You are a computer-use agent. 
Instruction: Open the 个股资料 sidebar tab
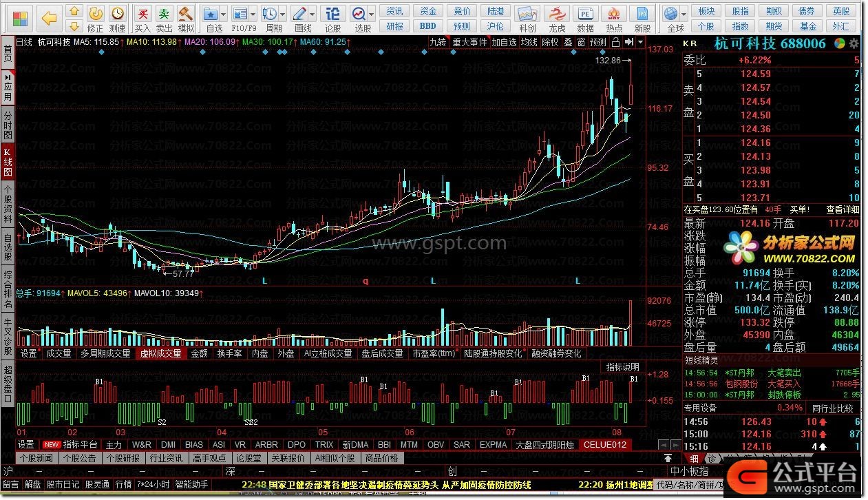point(8,203)
